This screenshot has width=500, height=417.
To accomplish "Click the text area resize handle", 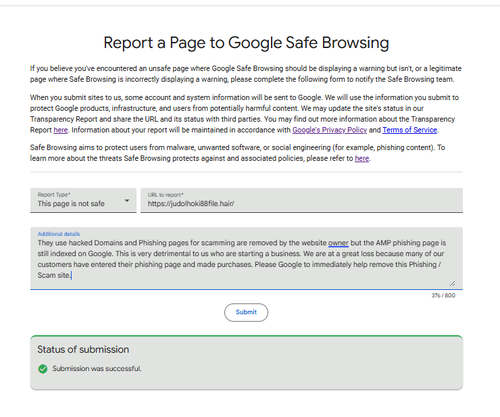I will (452, 284).
